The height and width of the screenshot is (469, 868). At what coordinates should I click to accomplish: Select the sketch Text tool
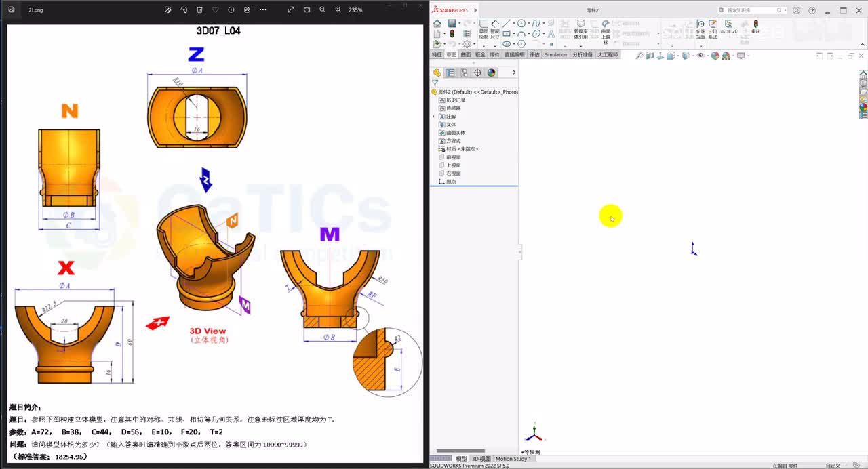click(551, 34)
